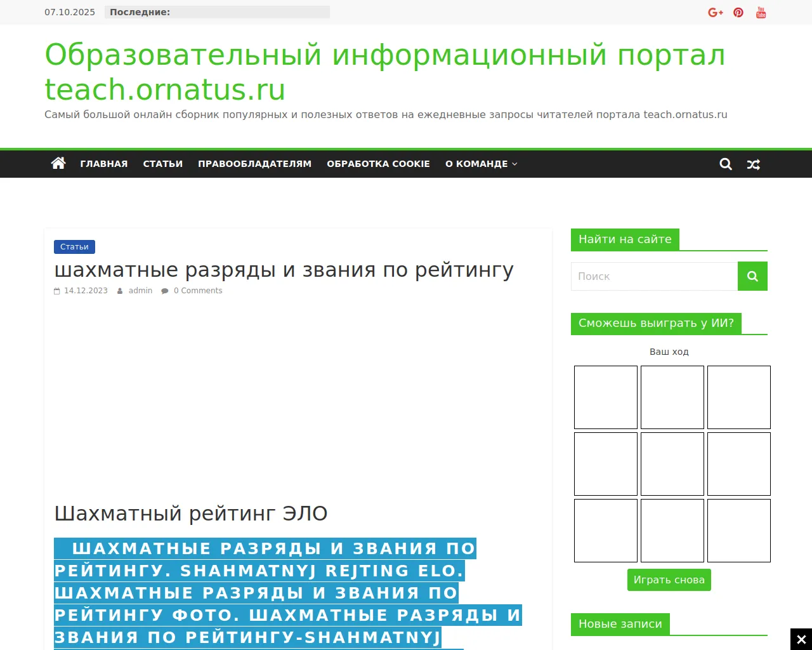Open the site title teach.ornatus.ru link
Viewport: 812px width, 650px height.
[385, 72]
